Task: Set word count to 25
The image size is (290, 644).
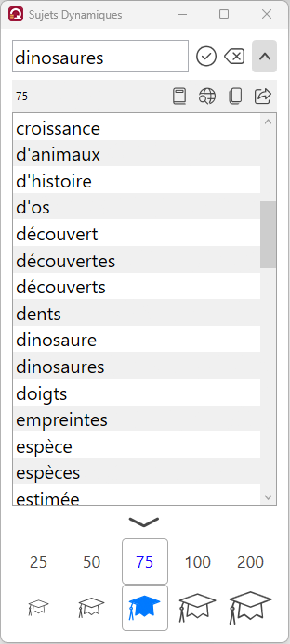Action: [x=38, y=561]
